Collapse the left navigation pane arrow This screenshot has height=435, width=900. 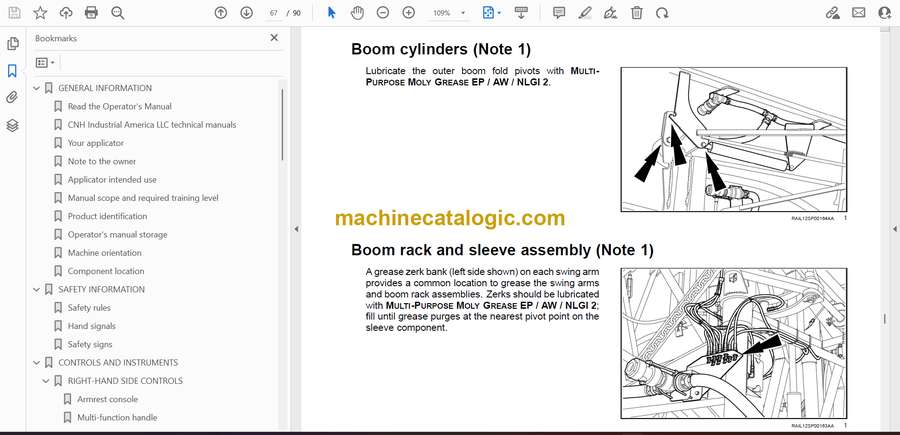pos(296,229)
